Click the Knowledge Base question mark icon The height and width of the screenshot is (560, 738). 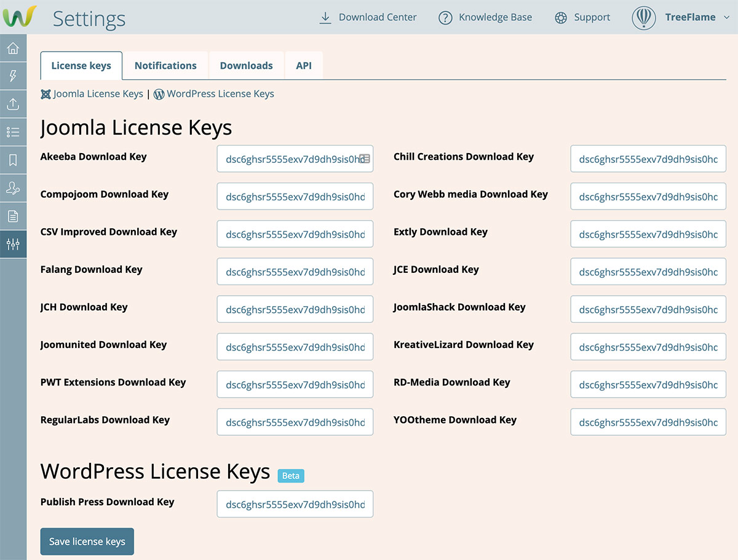(x=445, y=18)
